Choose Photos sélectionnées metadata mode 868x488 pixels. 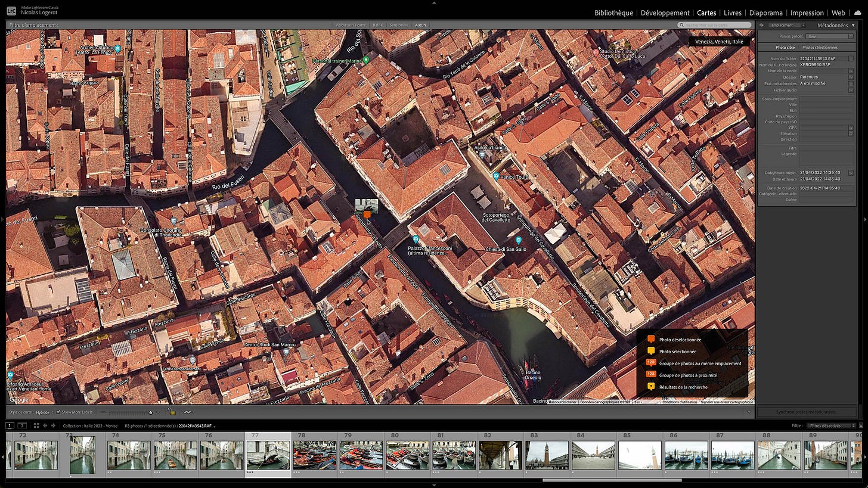820,47
